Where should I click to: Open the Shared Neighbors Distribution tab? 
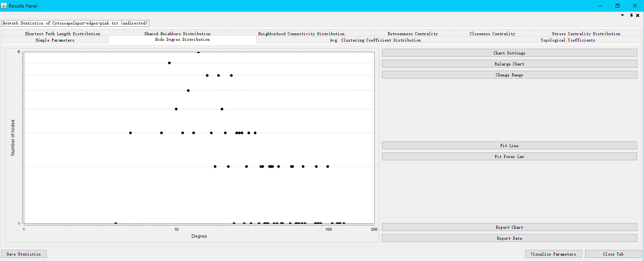pyautogui.click(x=177, y=34)
